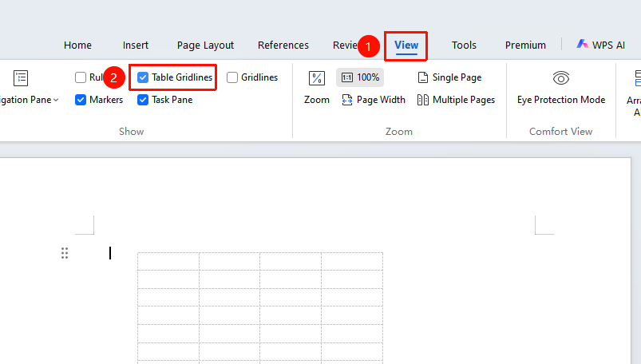
Task: Click the paragraph drag handle dots
Action: (x=65, y=253)
